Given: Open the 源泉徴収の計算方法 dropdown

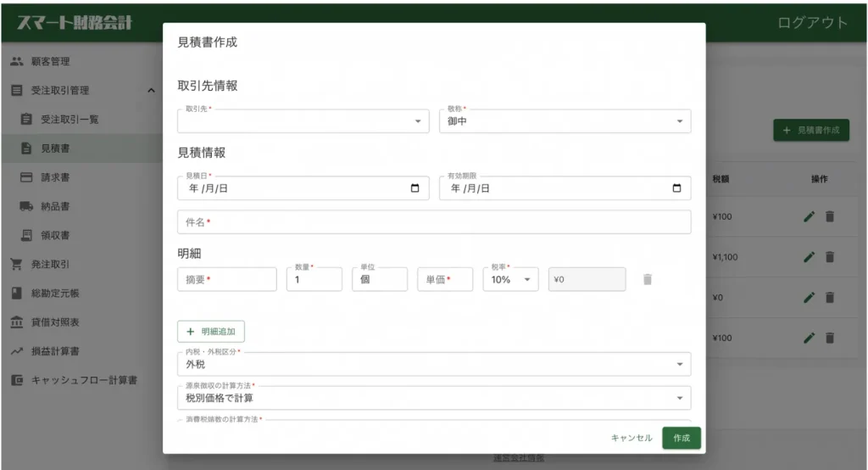Looking at the screenshot, I should tap(434, 398).
